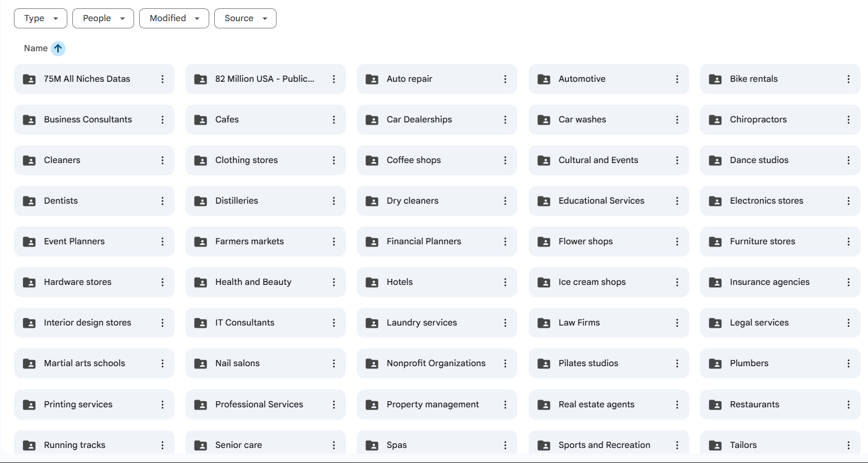Select the Interior design stores folder
This screenshot has height=463, width=868.
pos(94,323)
